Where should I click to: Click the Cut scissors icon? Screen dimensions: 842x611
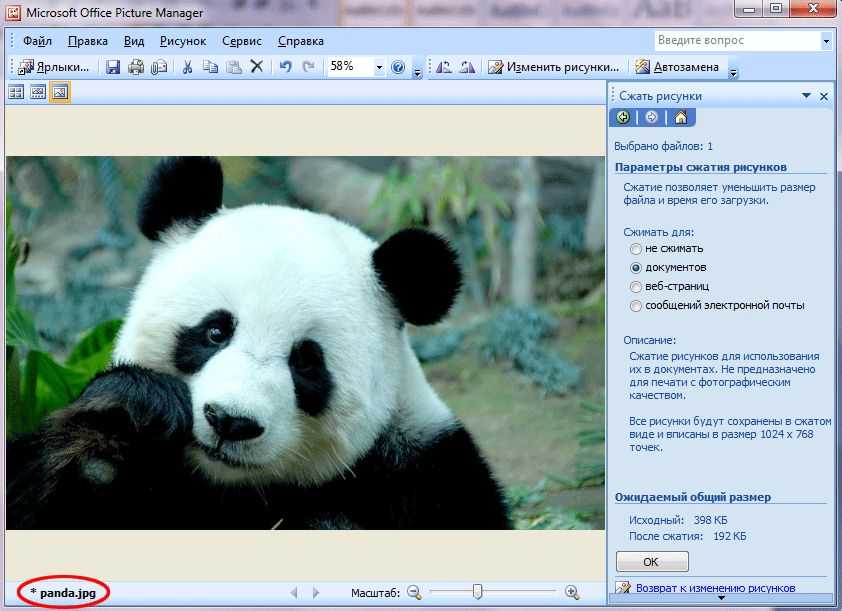point(186,67)
